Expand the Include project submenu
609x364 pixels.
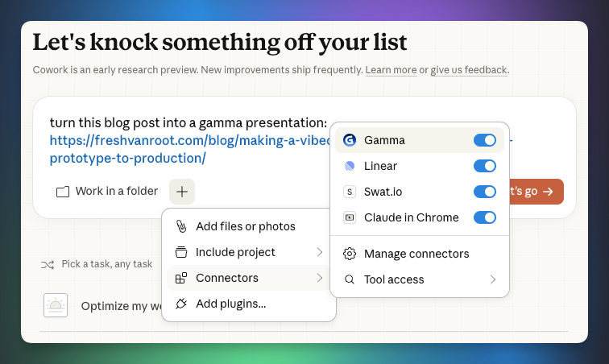pos(320,252)
